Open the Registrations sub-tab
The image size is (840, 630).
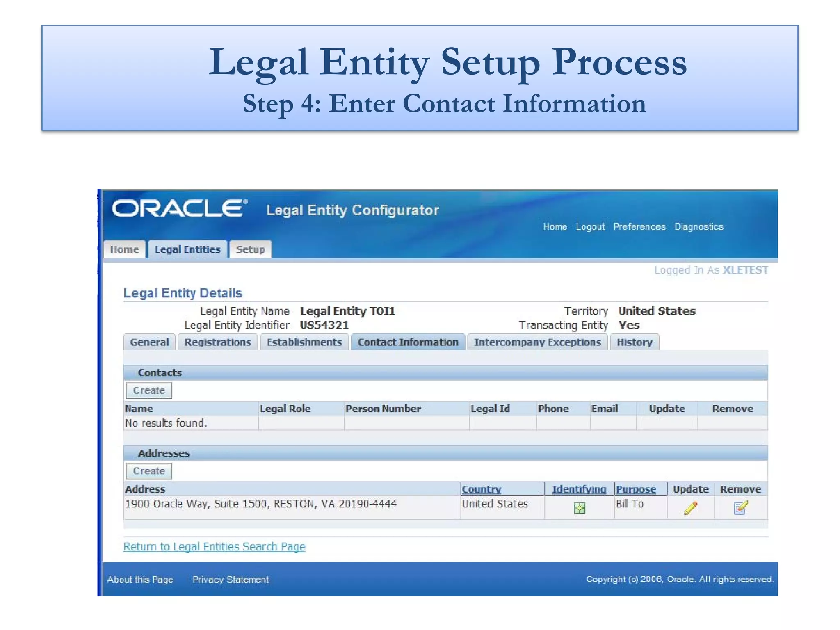click(x=217, y=342)
